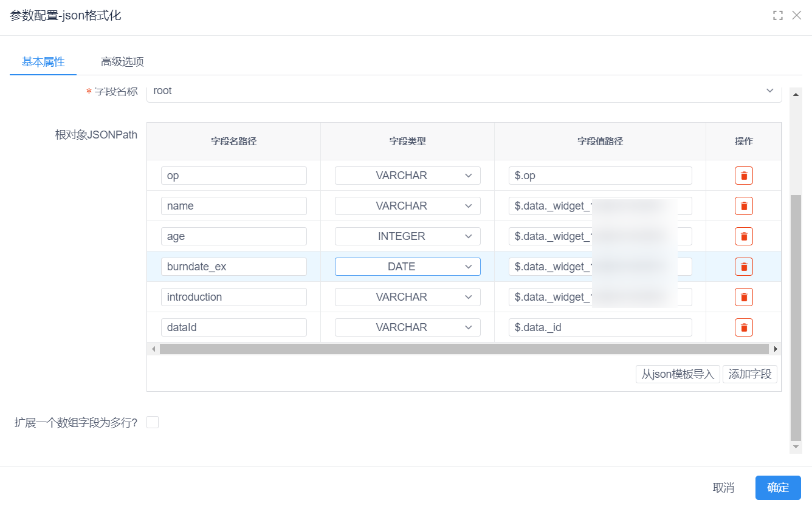Delete the 'dataId' field row

point(743,327)
